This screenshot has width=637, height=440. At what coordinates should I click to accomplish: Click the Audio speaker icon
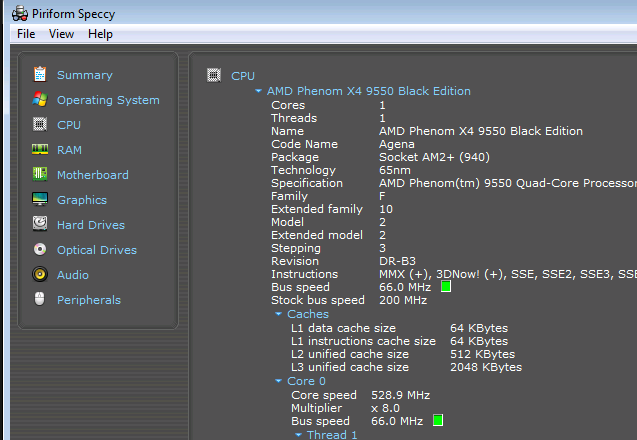[x=40, y=274]
